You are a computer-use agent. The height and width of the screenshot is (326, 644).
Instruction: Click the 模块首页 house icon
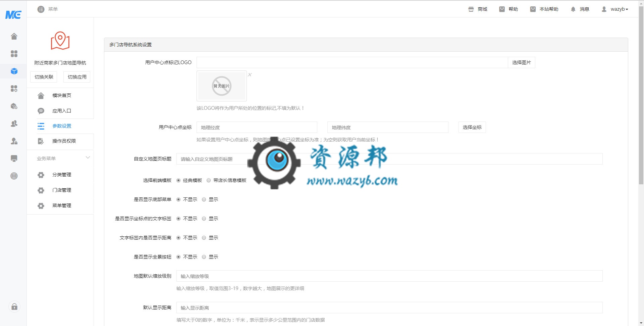click(41, 96)
